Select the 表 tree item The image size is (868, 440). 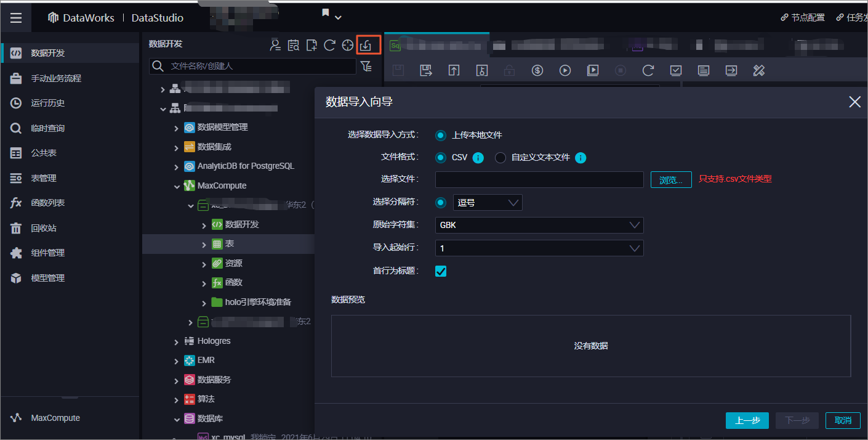coord(229,244)
